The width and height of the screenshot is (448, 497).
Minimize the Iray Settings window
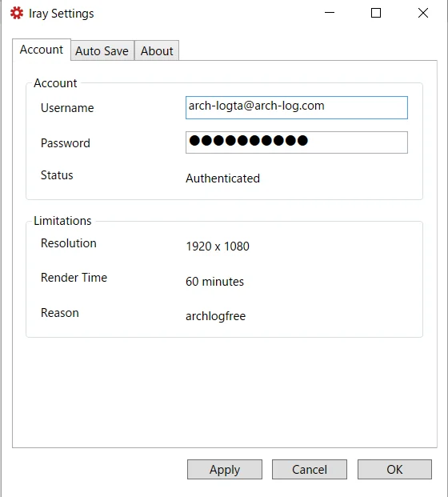pyautogui.click(x=330, y=13)
